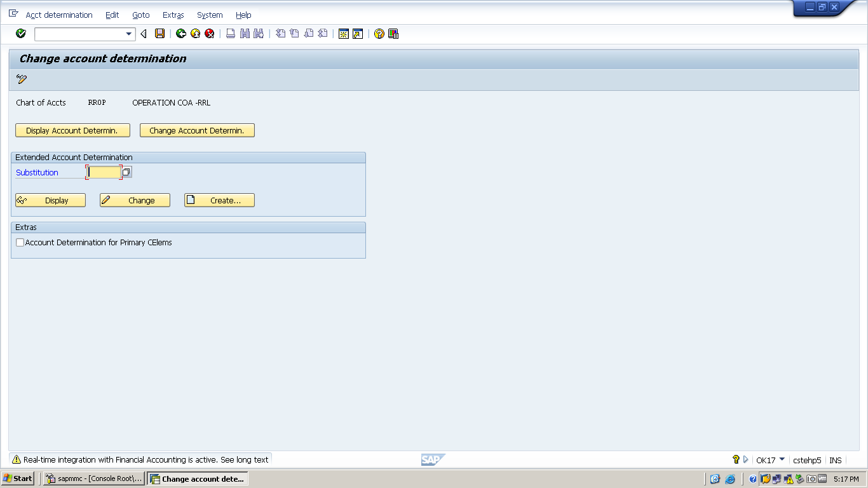Open the Goto menu

141,15
